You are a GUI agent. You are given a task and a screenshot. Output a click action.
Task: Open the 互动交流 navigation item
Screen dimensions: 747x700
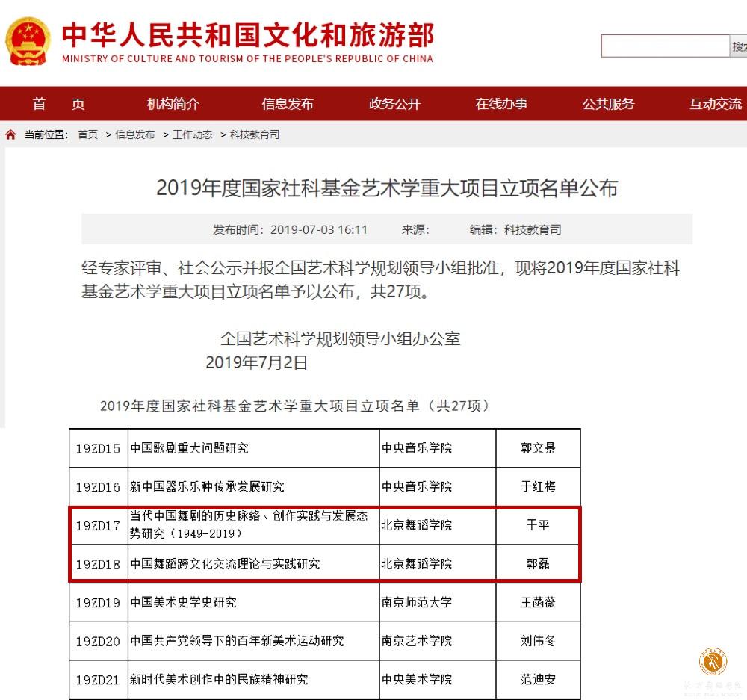716,103
